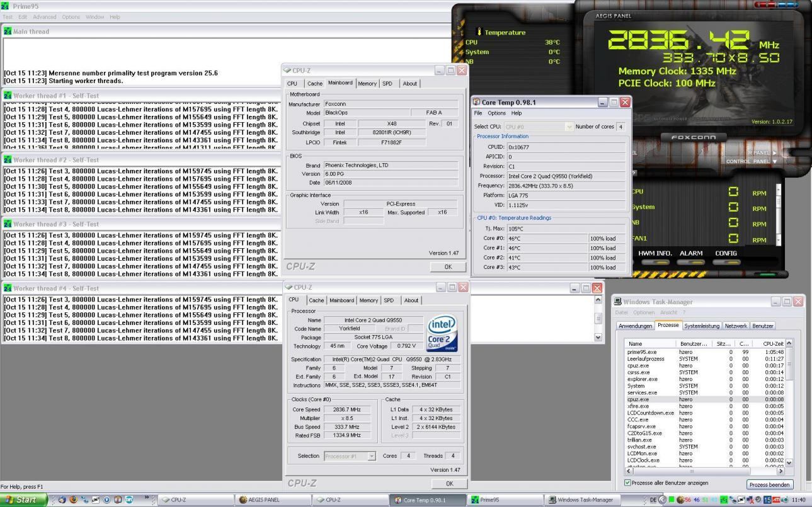This screenshot has height=507, width=812.
Task: Open Prime95 Test menu
Action: (8, 17)
